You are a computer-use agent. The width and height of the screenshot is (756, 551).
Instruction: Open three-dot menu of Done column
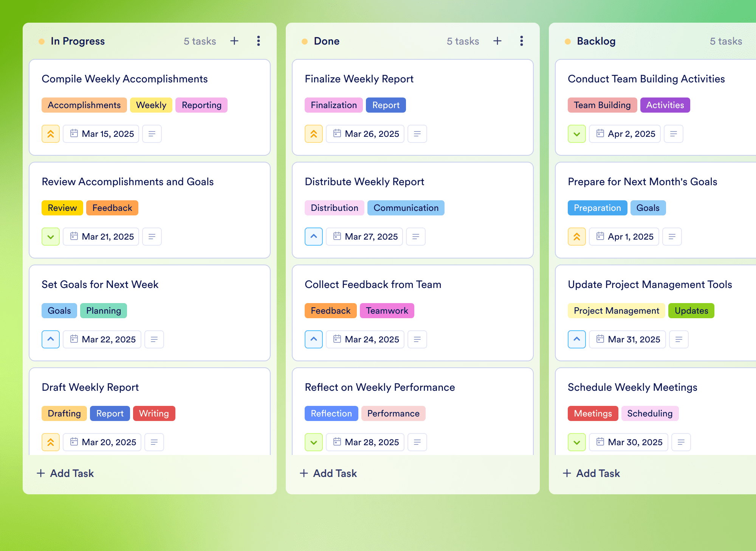tap(522, 41)
